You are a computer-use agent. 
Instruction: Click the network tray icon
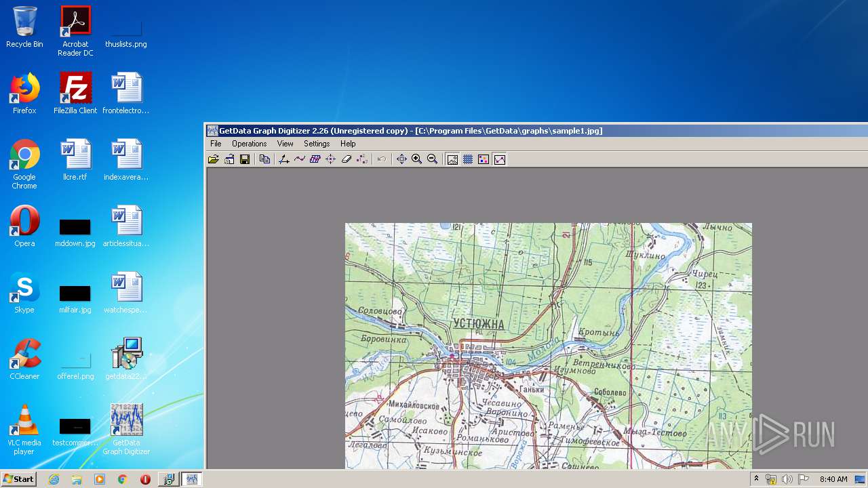(x=771, y=479)
